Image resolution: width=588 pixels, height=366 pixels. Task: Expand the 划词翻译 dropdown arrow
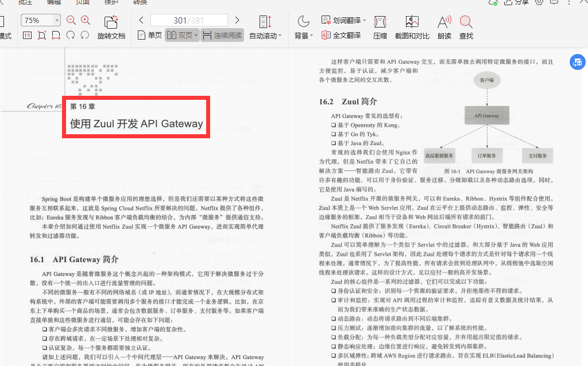[364, 20]
